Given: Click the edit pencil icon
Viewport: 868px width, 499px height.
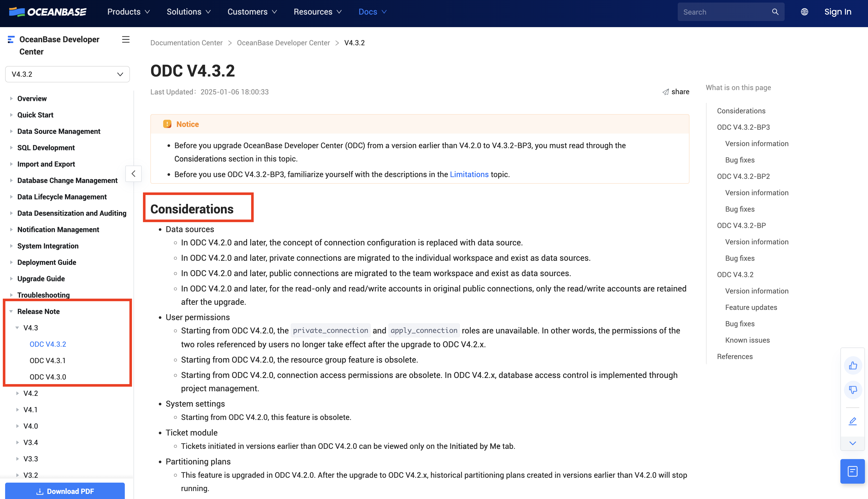Looking at the screenshot, I should (853, 421).
